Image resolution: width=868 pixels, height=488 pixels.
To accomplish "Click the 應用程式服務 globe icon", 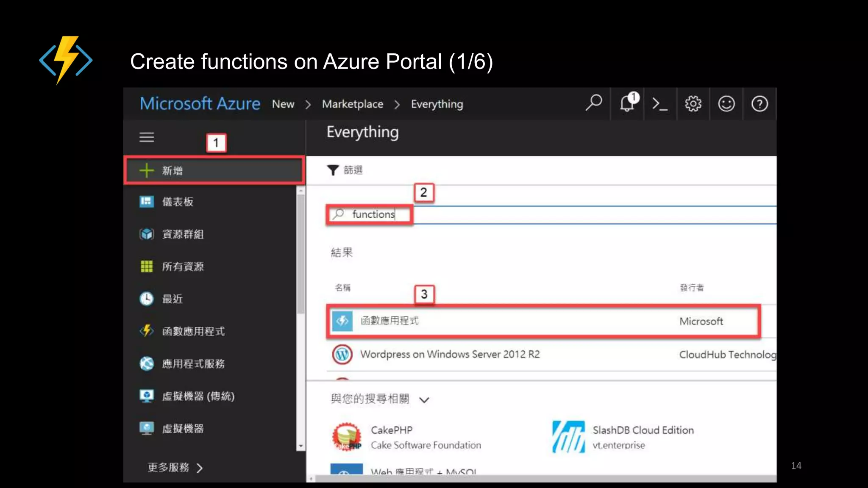I will tap(147, 363).
